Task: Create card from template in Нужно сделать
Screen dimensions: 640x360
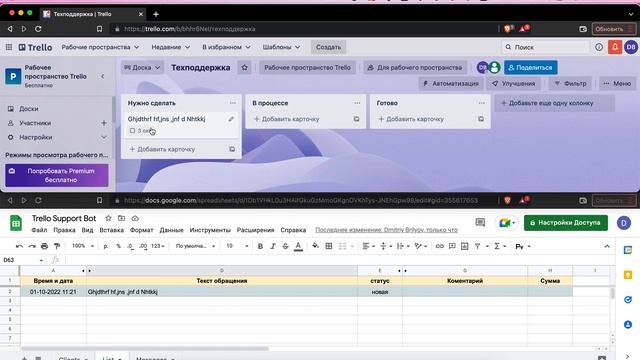Action: tap(232, 149)
